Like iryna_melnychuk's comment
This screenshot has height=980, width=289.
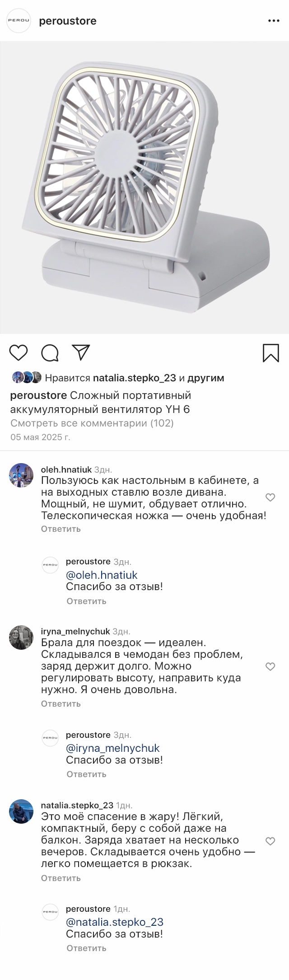coord(270,666)
